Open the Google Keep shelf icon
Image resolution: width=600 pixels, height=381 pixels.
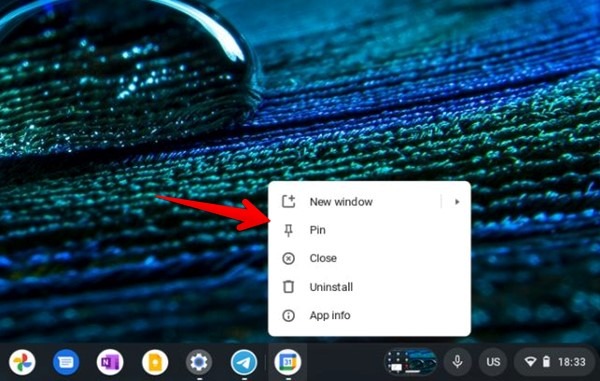(x=155, y=362)
